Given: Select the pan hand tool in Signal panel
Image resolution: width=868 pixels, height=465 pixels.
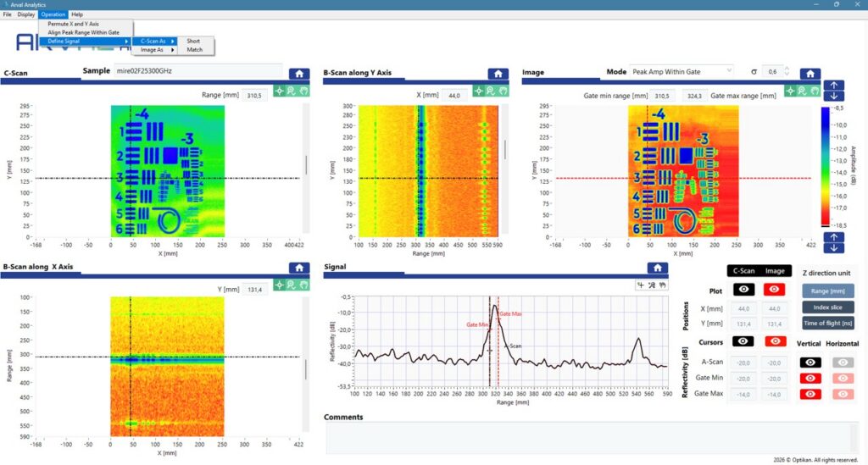Looking at the screenshot, I should pos(662,285).
